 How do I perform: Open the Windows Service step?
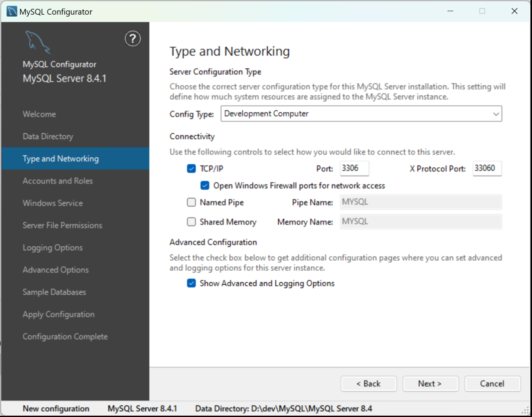coord(53,203)
